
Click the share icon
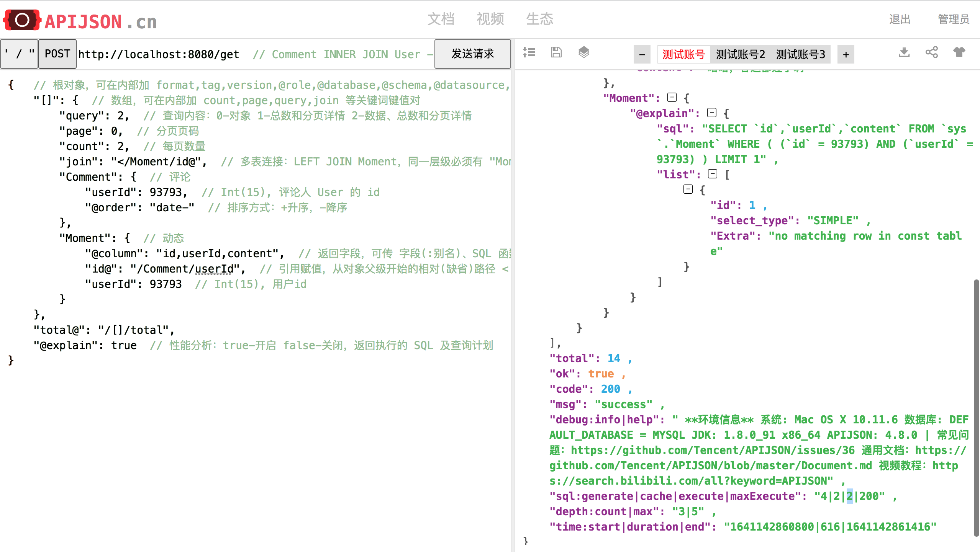pos(931,52)
